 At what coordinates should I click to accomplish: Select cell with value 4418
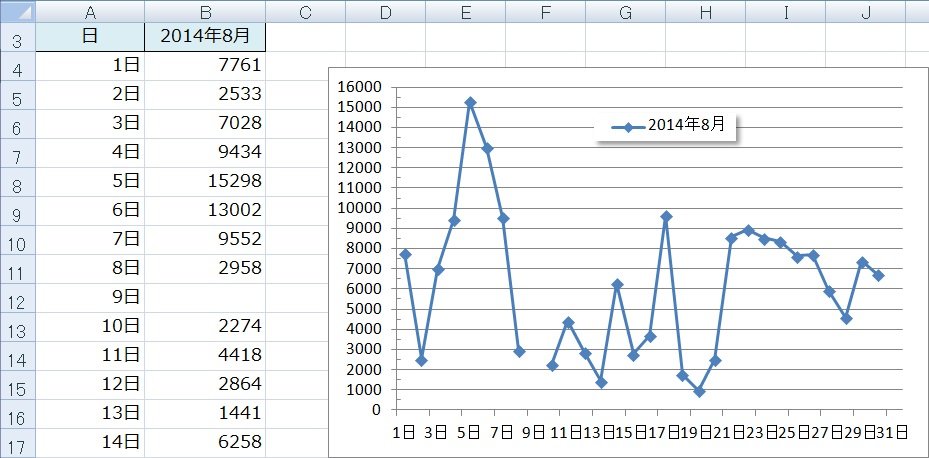205,357
